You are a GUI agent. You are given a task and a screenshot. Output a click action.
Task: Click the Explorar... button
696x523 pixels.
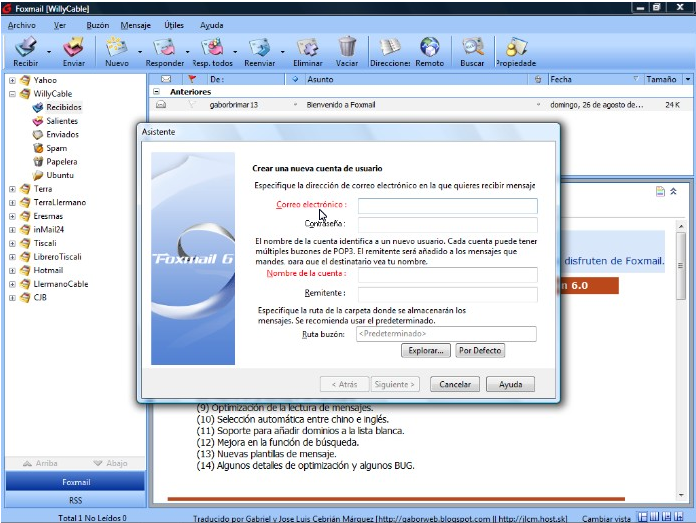(x=426, y=350)
